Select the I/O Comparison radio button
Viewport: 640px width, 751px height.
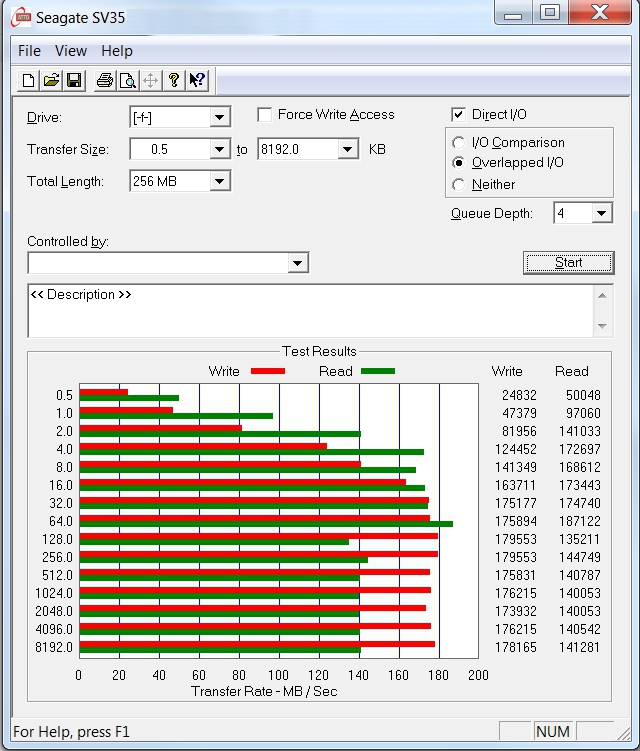click(459, 143)
